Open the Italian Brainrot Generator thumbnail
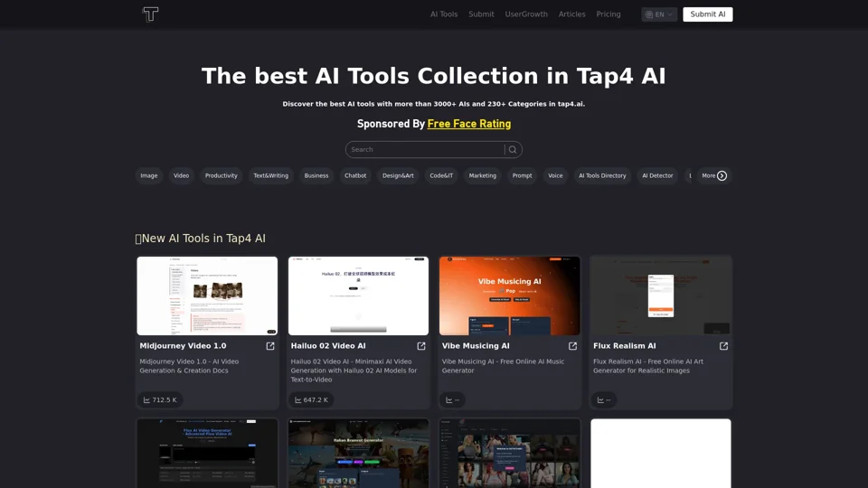 (358, 453)
